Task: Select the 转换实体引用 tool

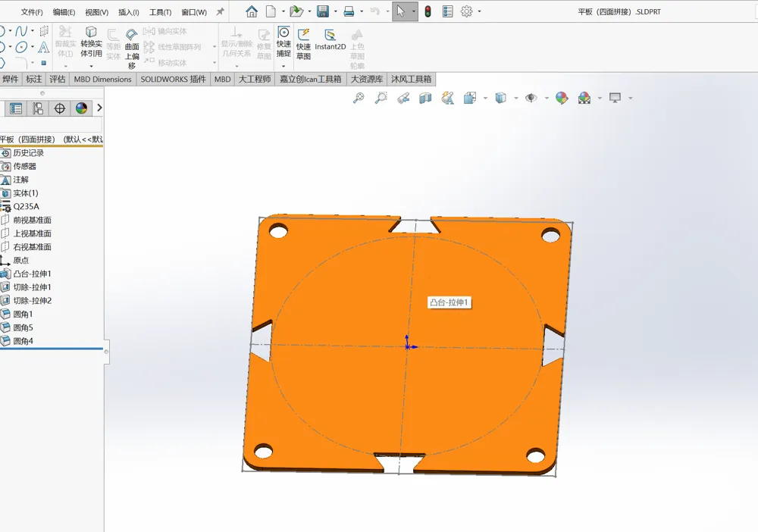Action: 91,42
